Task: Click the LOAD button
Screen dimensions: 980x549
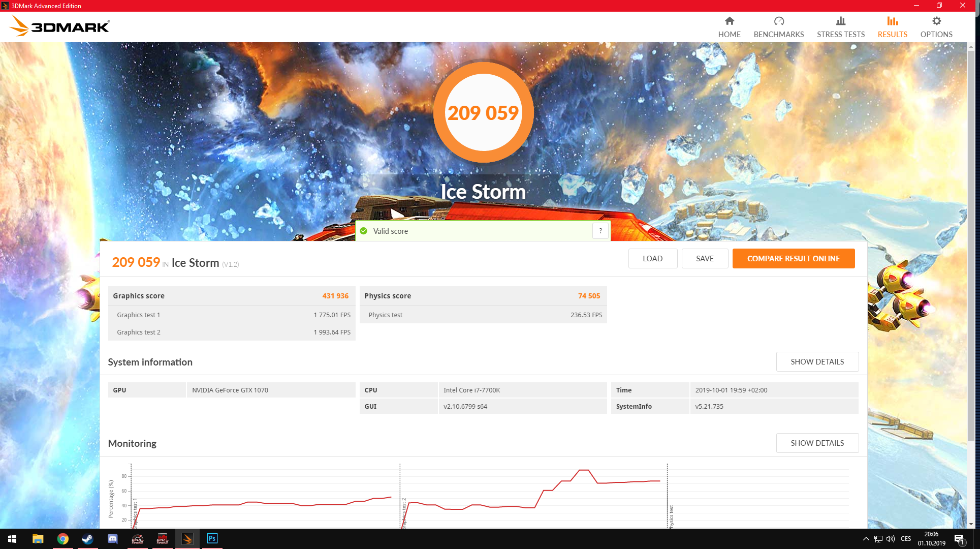Action: 653,258
